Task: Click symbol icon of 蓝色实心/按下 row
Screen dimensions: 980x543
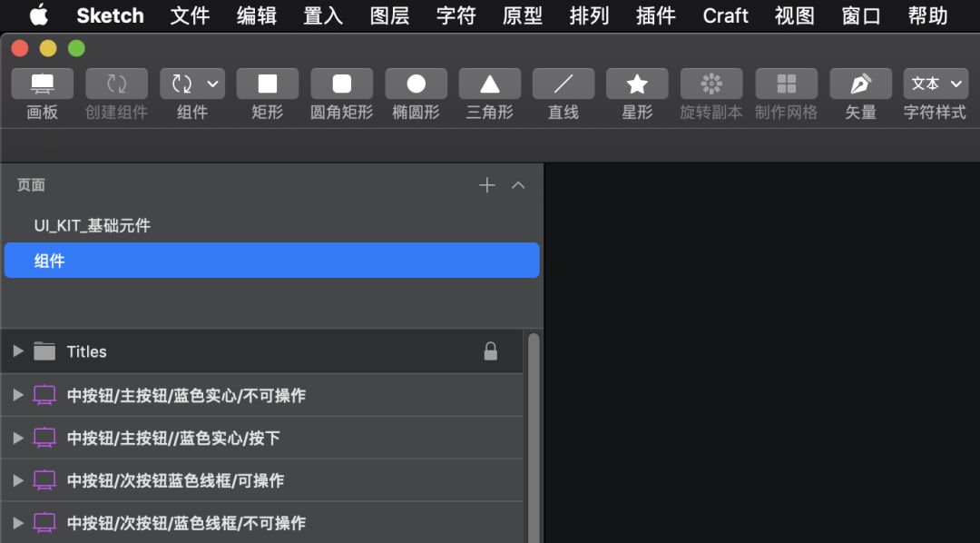Action: click(x=44, y=438)
